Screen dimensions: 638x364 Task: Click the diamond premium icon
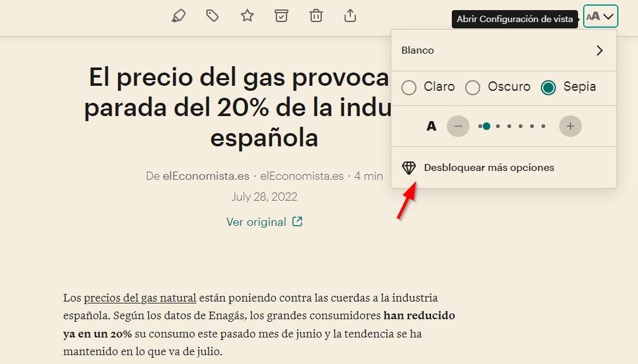click(409, 168)
